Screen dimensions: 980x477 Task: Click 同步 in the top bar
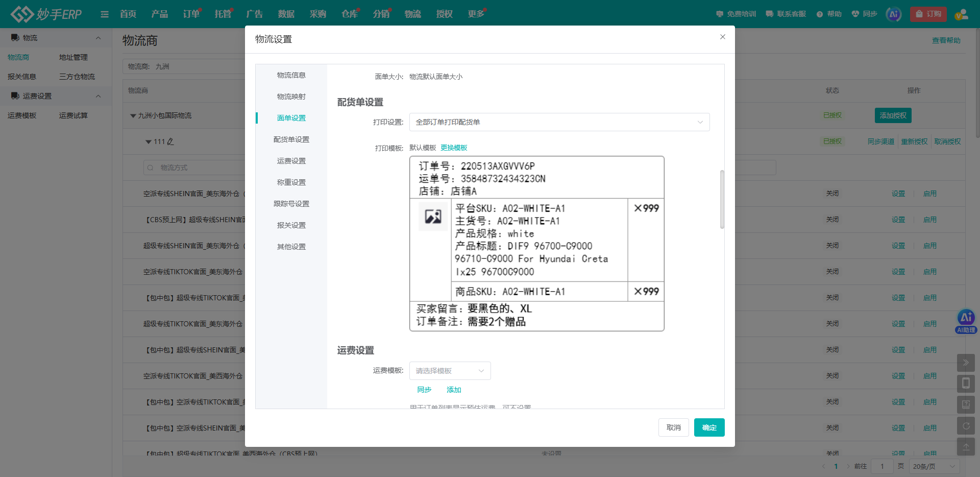[x=864, y=14]
